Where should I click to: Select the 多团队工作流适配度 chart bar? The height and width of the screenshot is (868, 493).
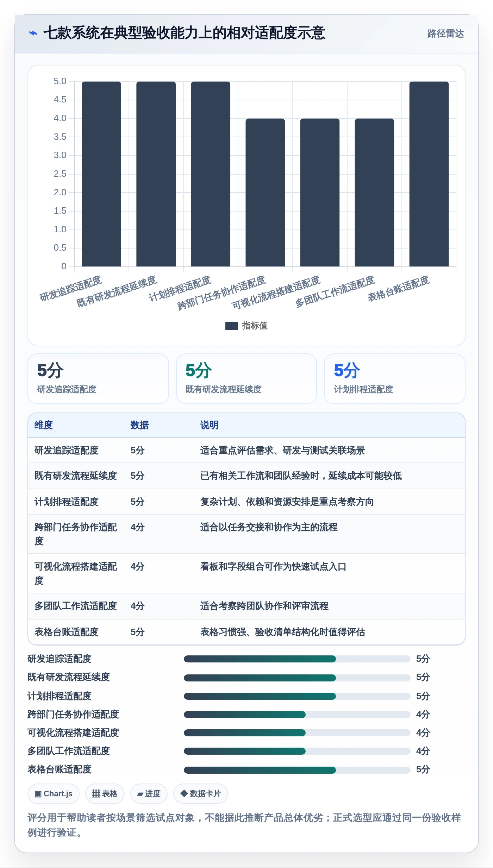click(x=374, y=193)
